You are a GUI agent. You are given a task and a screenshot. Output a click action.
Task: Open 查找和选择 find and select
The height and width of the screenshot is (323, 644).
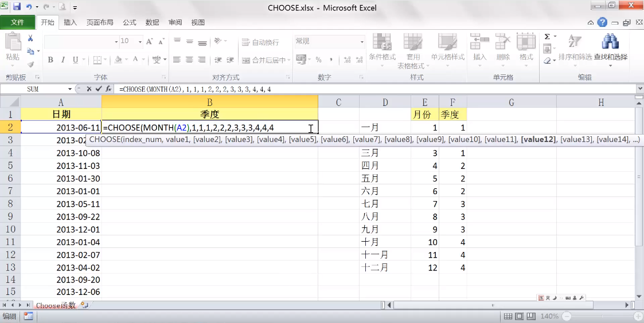(610, 49)
